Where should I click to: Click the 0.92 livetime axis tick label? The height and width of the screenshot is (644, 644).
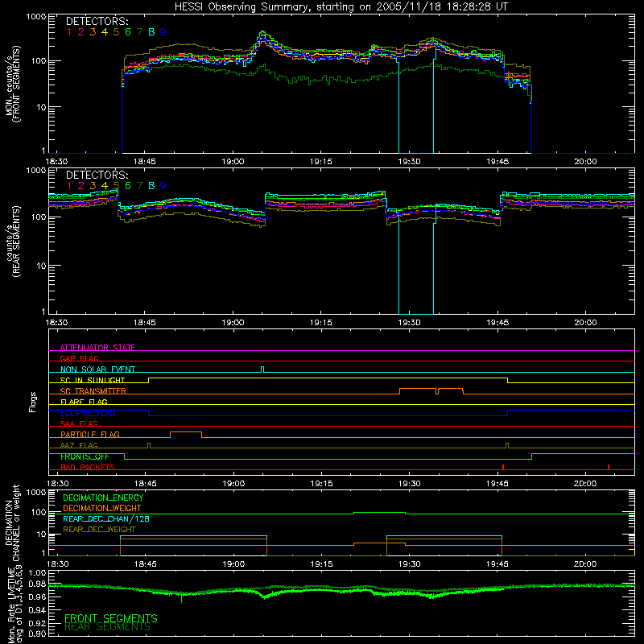coord(37,621)
